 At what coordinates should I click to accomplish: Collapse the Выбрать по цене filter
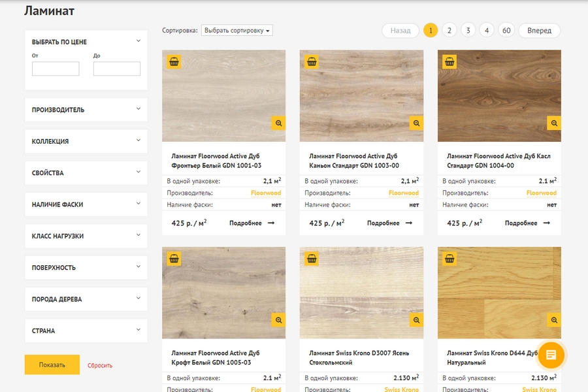tap(138, 41)
